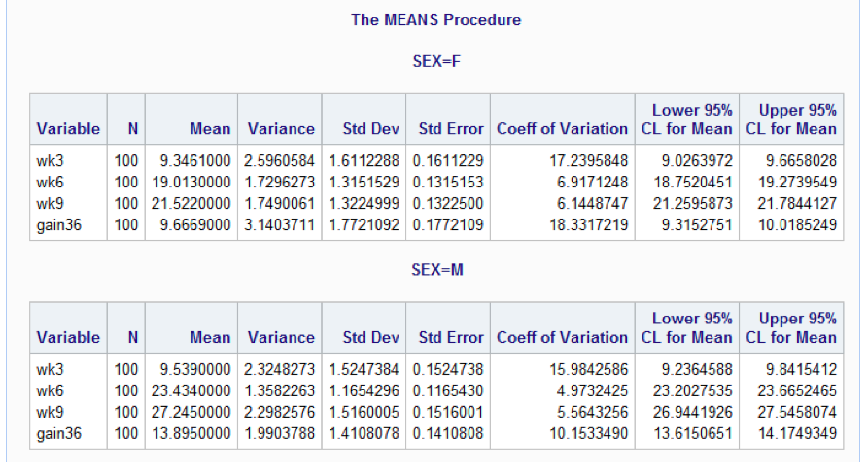Click Std Error header in SEX=M table

click(x=451, y=337)
